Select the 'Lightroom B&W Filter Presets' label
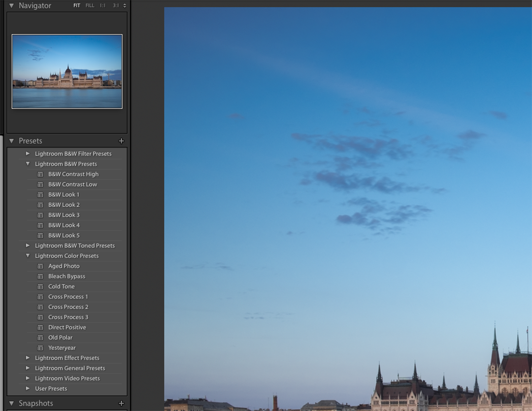The height and width of the screenshot is (411, 532). pos(73,153)
